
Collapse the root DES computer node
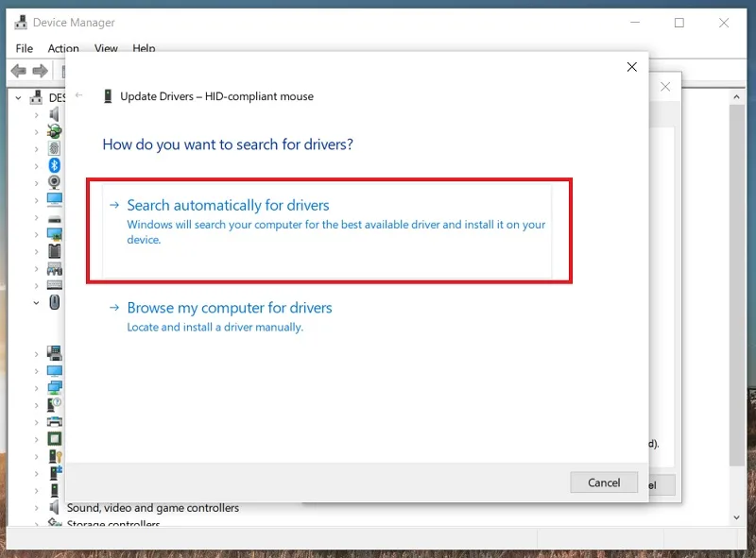[x=18, y=98]
